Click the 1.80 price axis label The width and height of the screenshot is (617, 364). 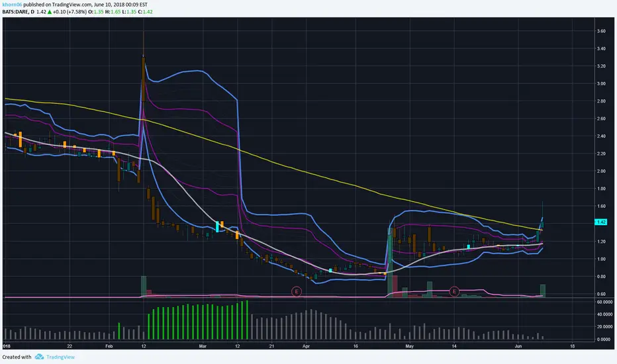tap(601, 189)
